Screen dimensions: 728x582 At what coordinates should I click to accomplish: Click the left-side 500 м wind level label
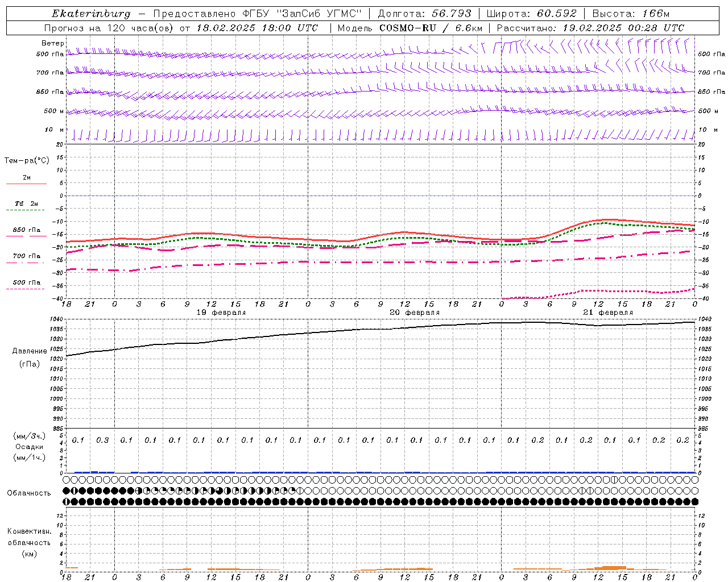[53, 111]
